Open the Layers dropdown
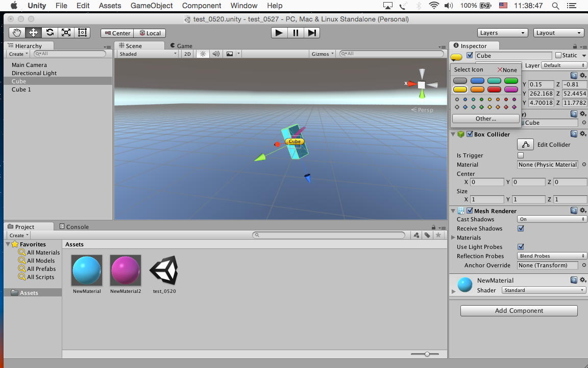Viewport: 588px width, 368px height. pos(502,33)
